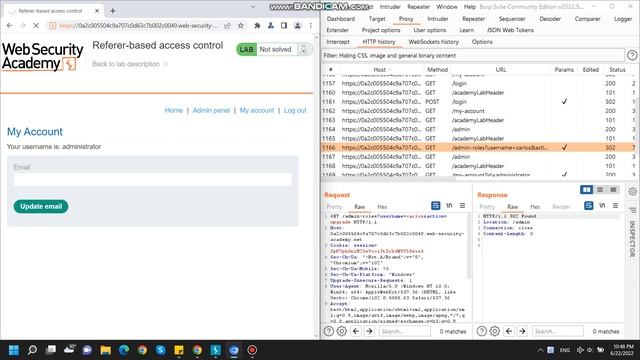The height and width of the screenshot is (360, 640).
Task: Switch Request view to Hex
Action: click(x=382, y=207)
